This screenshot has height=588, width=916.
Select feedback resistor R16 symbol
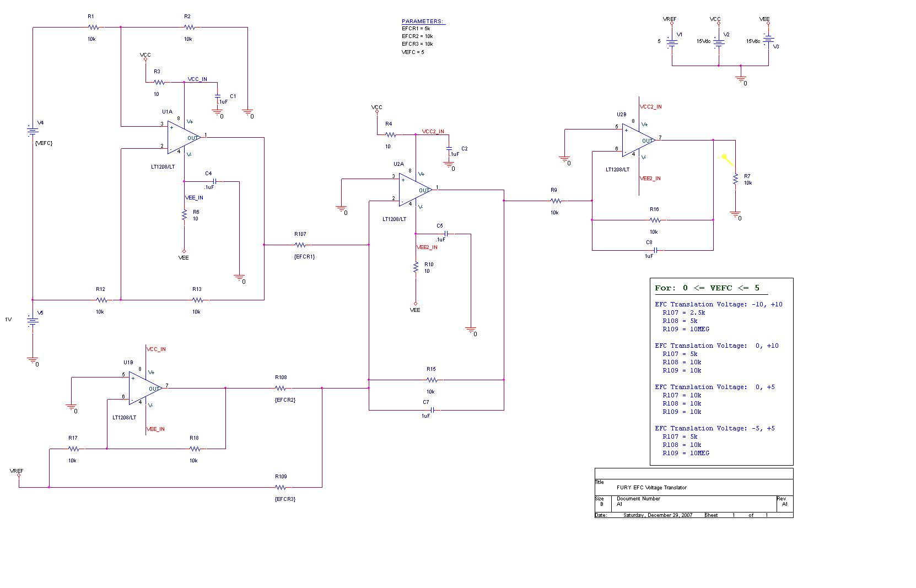(655, 220)
